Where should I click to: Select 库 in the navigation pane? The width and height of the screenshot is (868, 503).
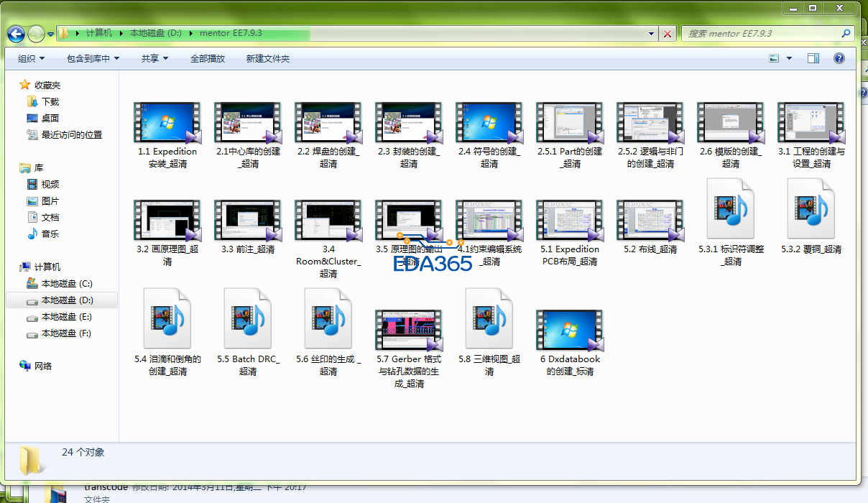(x=32, y=167)
